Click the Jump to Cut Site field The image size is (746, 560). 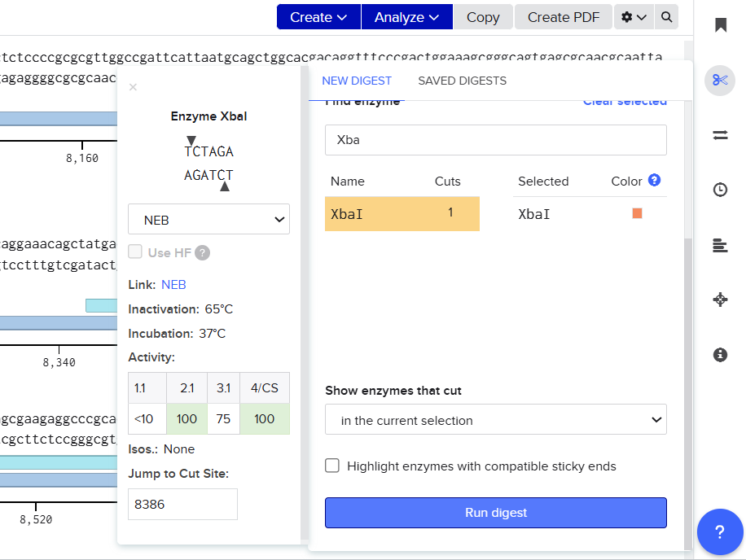tap(182, 504)
